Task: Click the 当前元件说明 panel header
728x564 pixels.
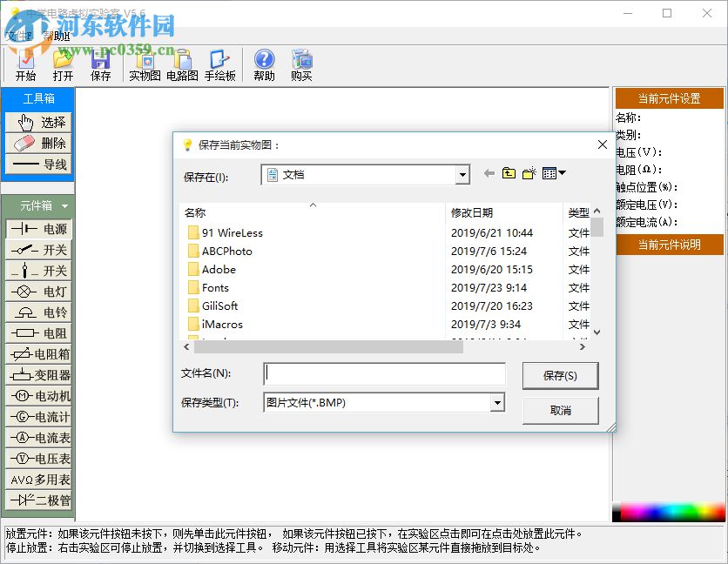Action: pyautogui.click(x=669, y=245)
